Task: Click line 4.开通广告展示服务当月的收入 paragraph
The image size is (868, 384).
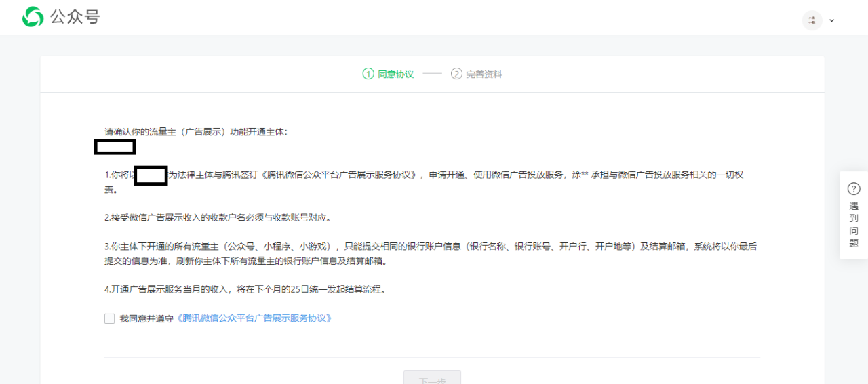Action: 245,289
